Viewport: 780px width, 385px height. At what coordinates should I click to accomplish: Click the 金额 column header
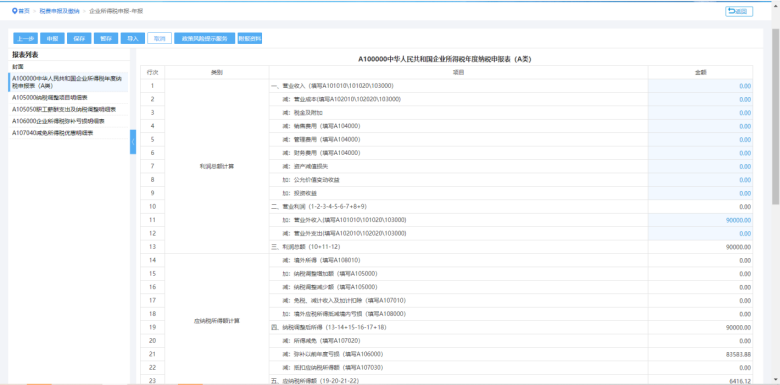pos(700,73)
